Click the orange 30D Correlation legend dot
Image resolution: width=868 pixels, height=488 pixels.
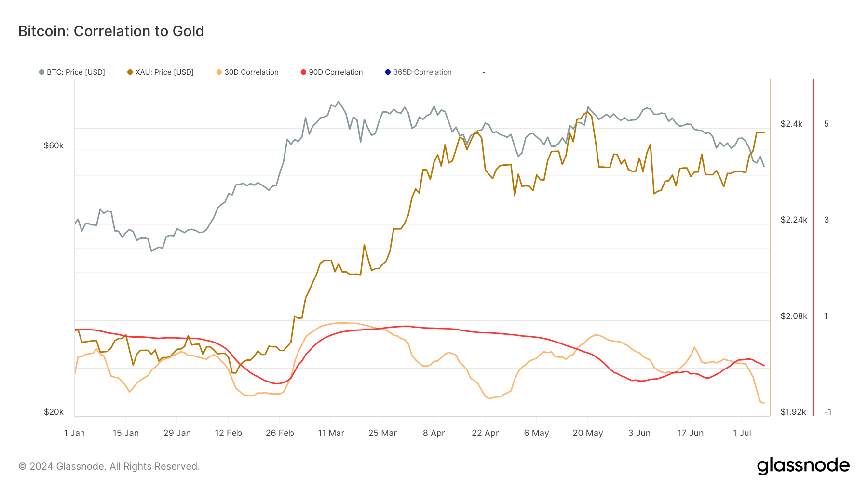click(x=219, y=72)
